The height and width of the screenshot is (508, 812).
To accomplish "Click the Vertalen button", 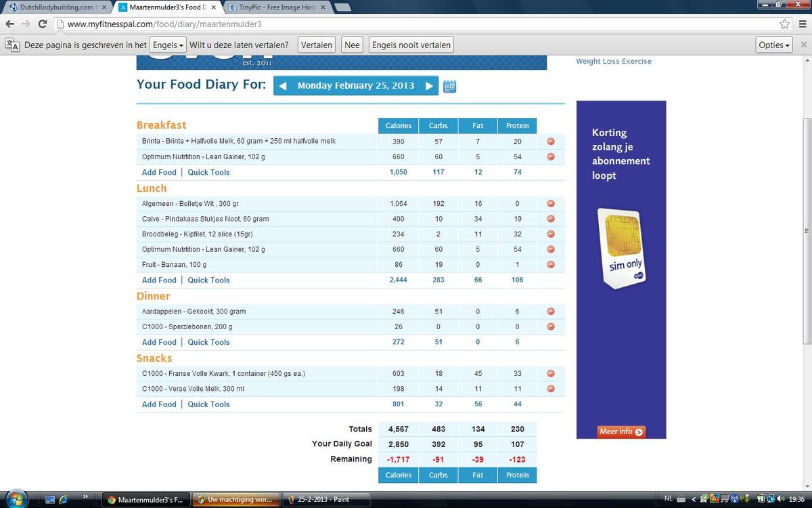I will click(x=316, y=45).
